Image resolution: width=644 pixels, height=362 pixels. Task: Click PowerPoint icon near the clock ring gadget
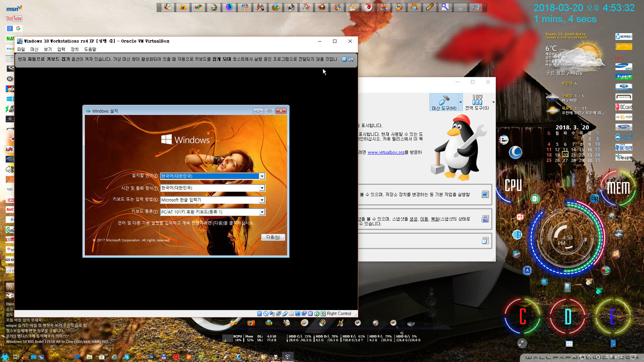point(520,217)
